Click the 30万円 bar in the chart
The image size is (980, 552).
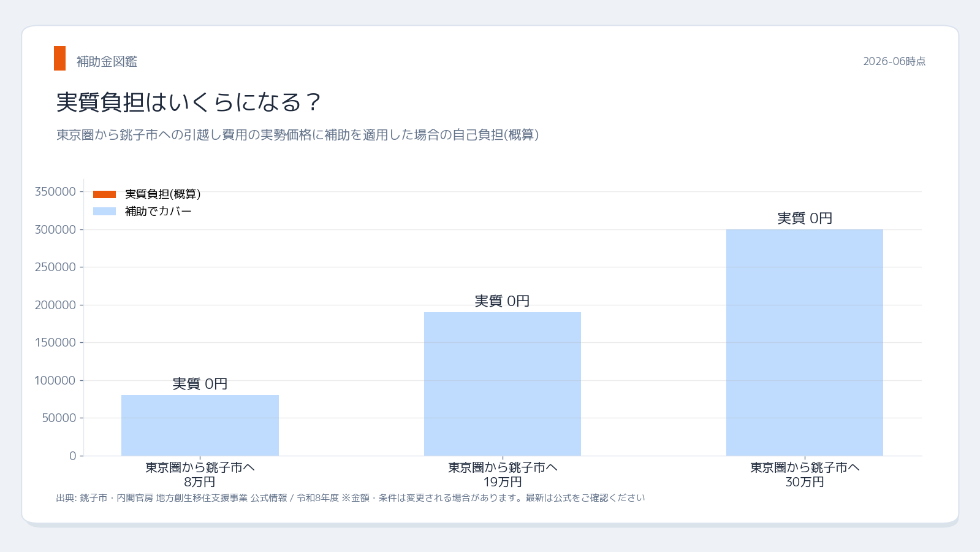click(805, 342)
